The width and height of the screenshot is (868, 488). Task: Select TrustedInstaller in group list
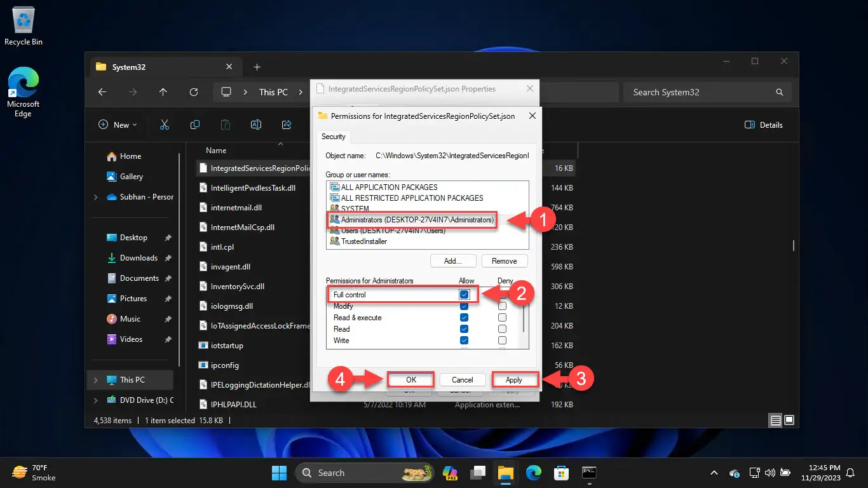coord(358,241)
